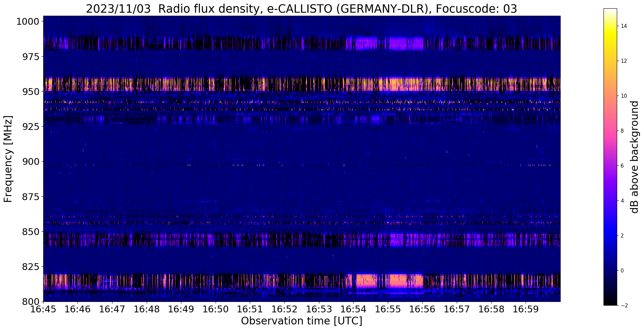Click the 16:46 time tick label
The image size is (644, 330).
pos(78,309)
